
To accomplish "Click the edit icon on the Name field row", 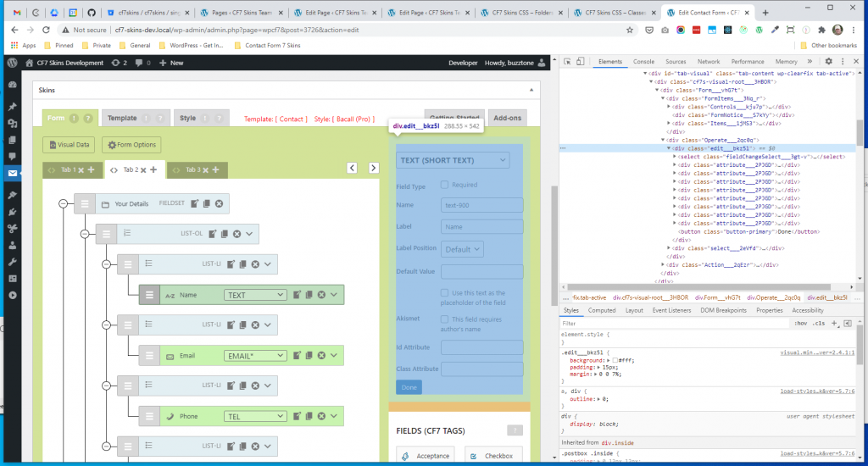I will tap(297, 295).
